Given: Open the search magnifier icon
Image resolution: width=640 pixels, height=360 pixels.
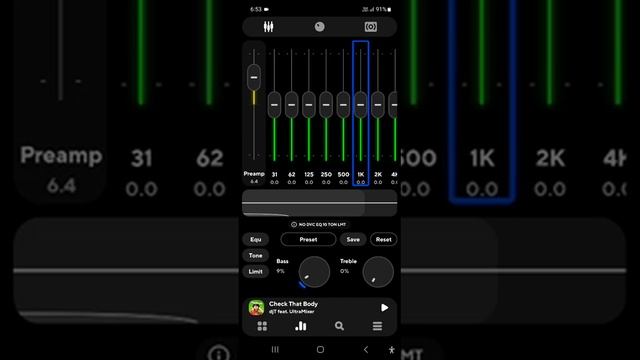Looking at the screenshot, I should point(339,326).
